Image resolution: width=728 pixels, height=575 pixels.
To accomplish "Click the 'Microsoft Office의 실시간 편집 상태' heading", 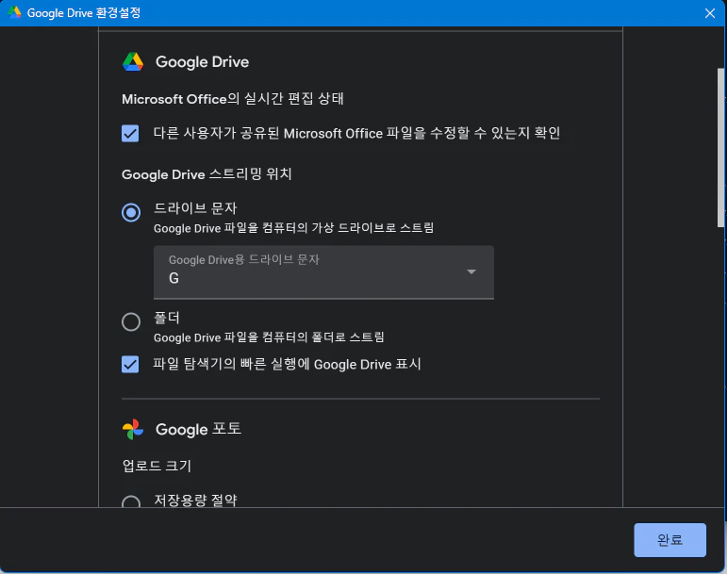I will 233,99.
